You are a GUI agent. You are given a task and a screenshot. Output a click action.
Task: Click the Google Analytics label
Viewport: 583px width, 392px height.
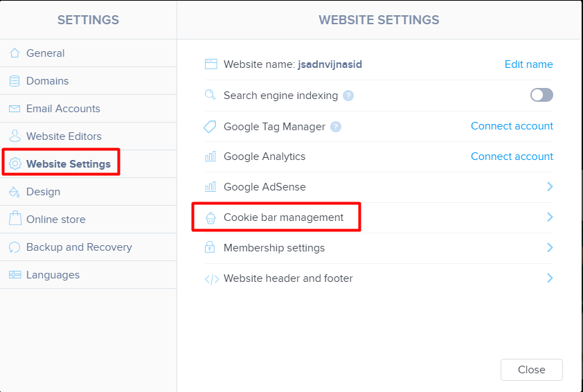(x=264, y=157)
